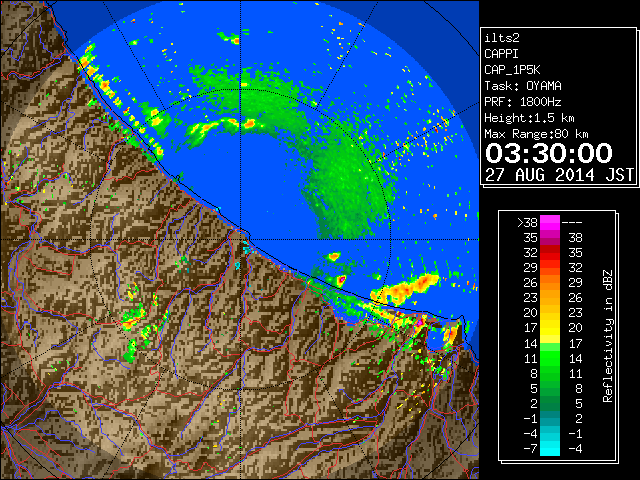Click the '---' legend entry

click(x=572, y=223)
